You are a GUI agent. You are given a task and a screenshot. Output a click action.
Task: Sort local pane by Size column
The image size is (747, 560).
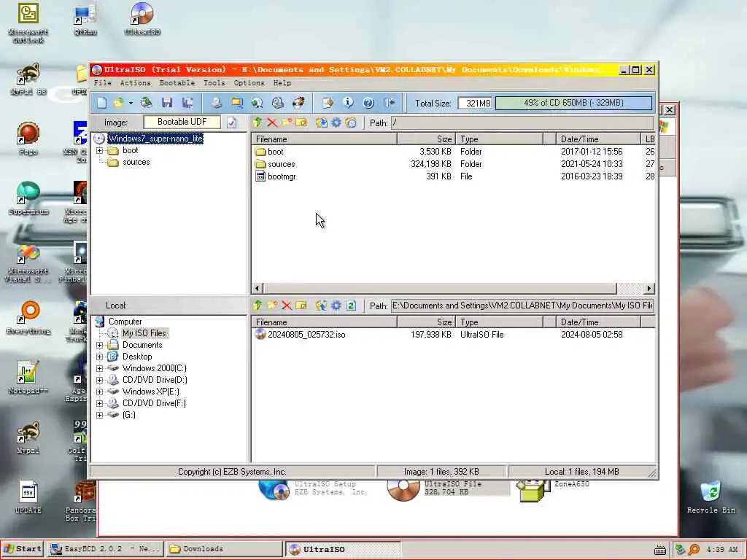click(426, 322)
